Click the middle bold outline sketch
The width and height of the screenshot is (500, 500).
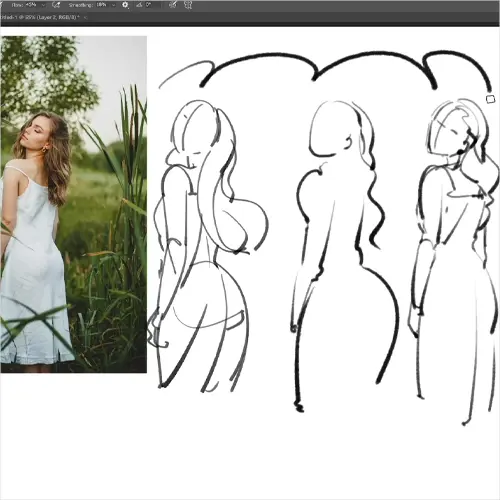click(345, 256)
